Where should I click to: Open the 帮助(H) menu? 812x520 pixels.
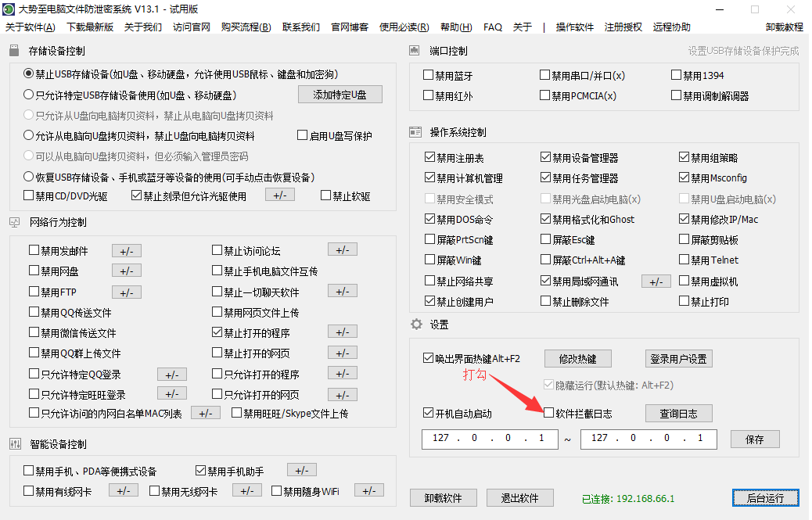[x=456, y=27]
